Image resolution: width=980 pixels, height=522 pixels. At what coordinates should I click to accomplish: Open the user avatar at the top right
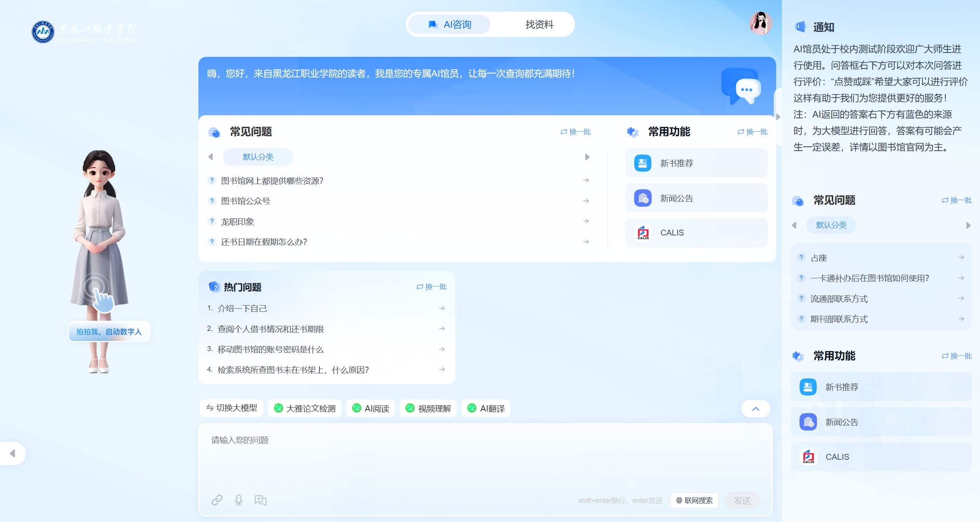click(x=761, y=23)
